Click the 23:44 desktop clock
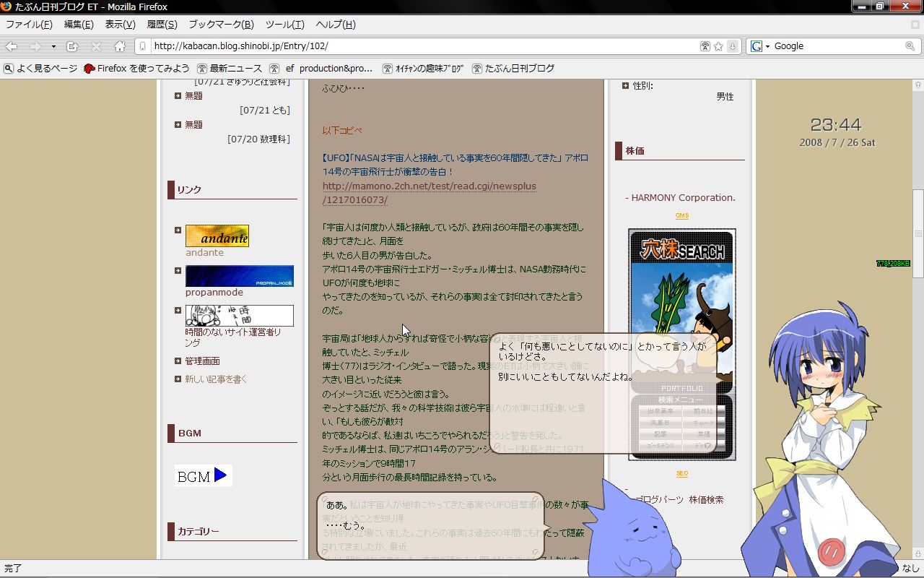 click(x=836, y=125)
